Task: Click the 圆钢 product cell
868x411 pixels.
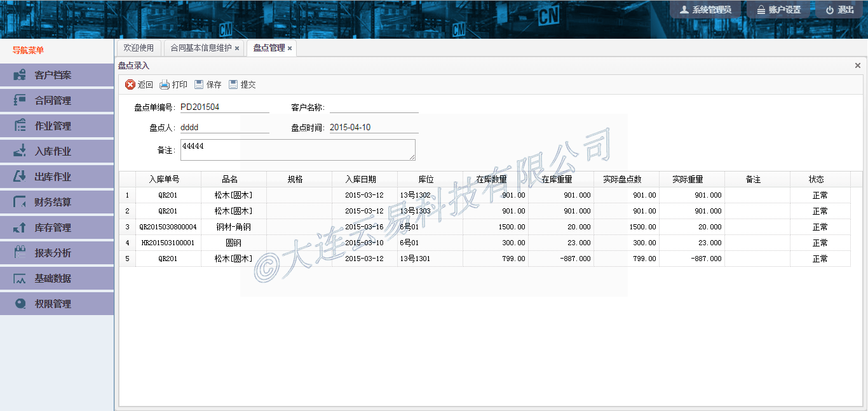Action: (x=233, y=243)
